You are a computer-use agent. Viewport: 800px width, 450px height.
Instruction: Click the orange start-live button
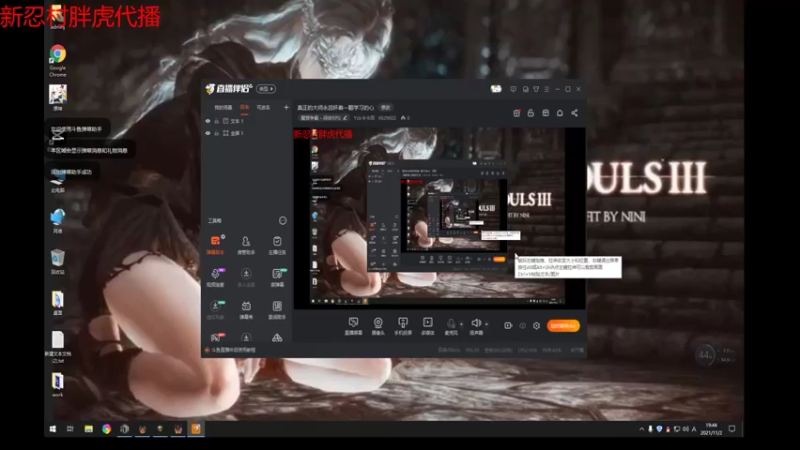(x=563, y=326)
